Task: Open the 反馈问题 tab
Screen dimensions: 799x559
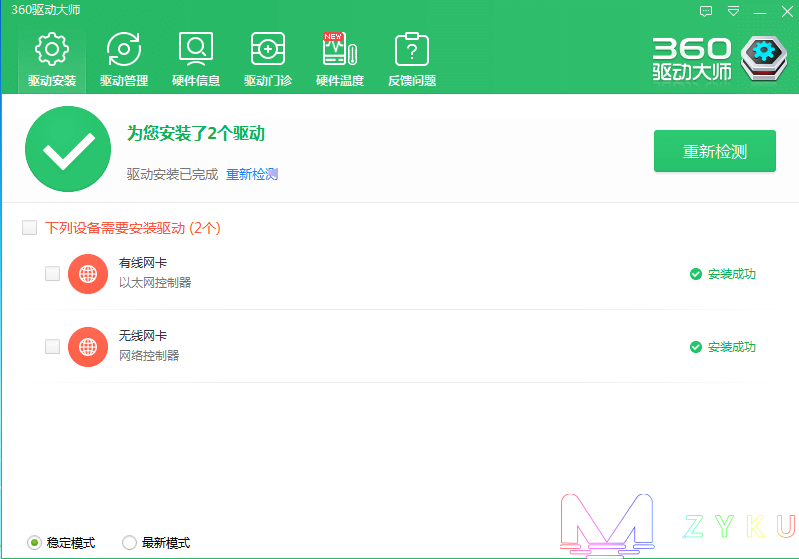Action: pyautogui.click(x=412, y=60)
